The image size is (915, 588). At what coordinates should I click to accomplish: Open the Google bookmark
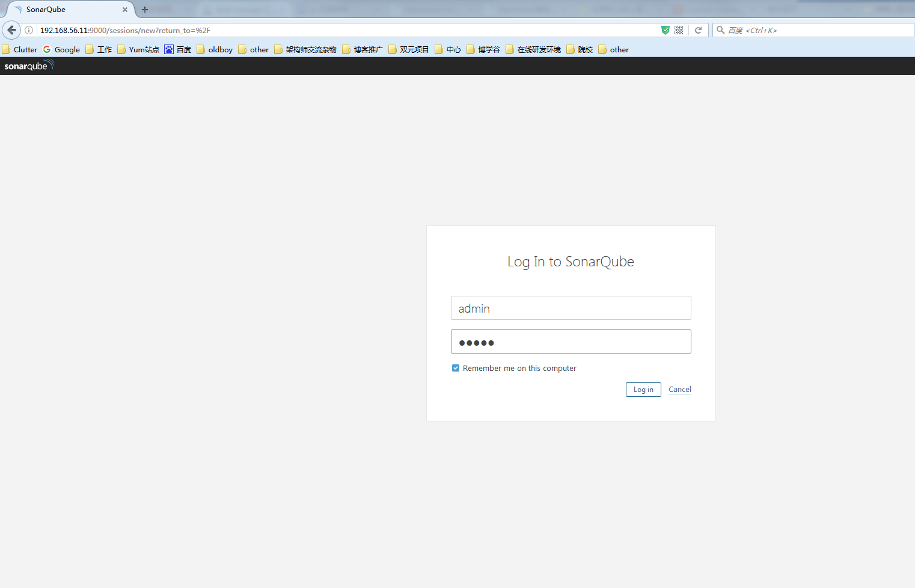tap(61, 49)
